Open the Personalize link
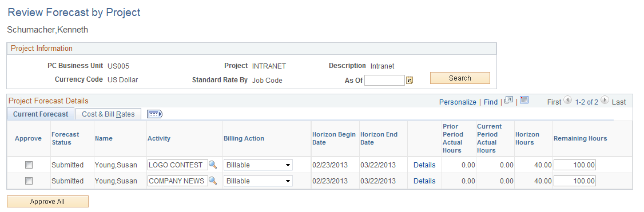 [458, 102]
